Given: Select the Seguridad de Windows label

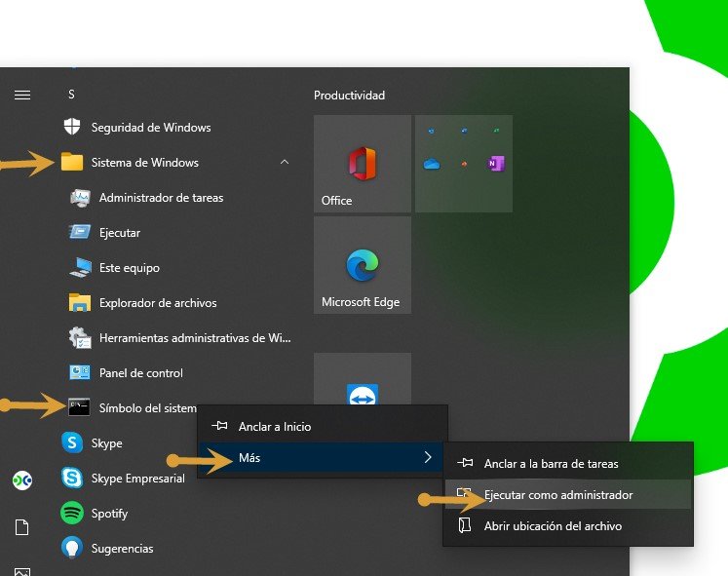Looking at the screenshot, I should point(151,127).
